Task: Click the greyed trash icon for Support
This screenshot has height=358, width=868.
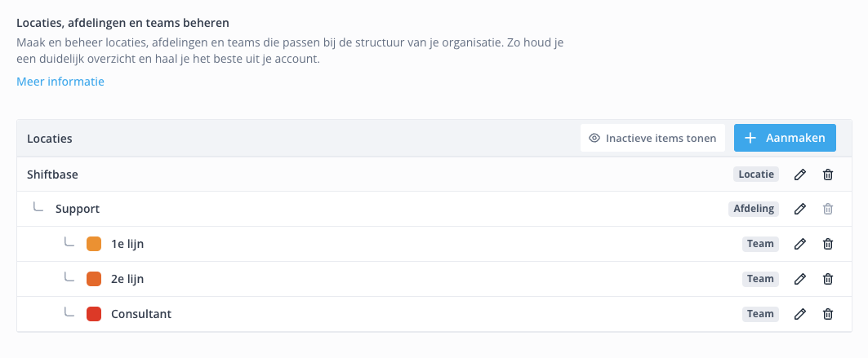Action: click(x=828, y=209)
